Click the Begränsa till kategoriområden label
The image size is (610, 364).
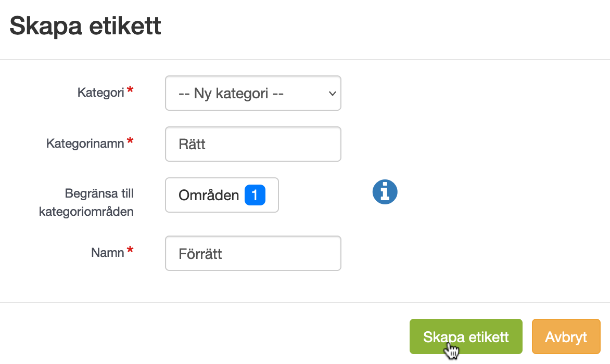(x=86, y=202)
